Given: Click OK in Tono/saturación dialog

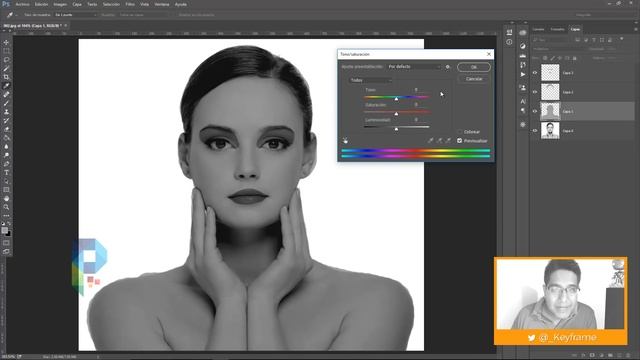Looking at the screenshot, I should point(473,67).
